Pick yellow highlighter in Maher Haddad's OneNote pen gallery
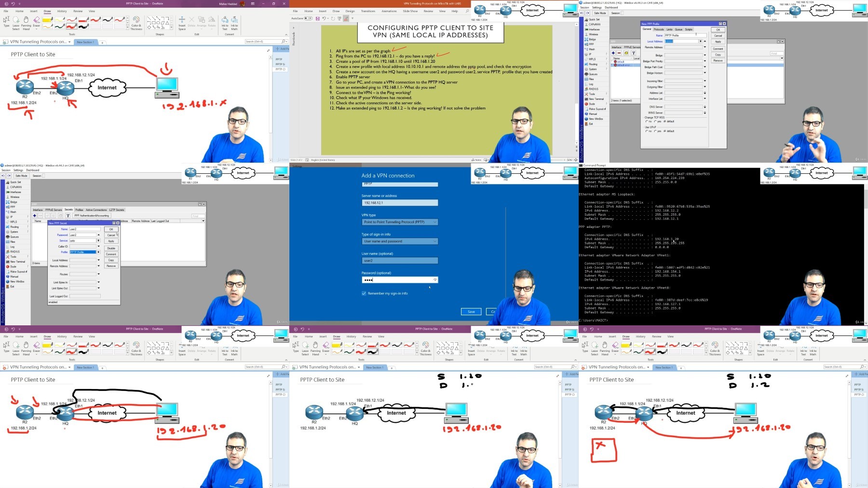This screenshot has height=488, width=868. (48, 20)
